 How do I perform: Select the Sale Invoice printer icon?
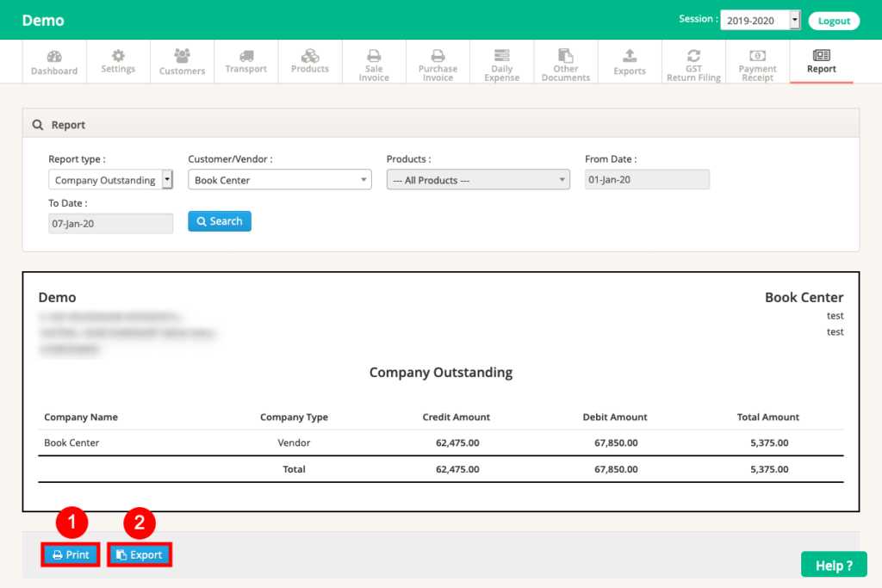pos(374,60)
